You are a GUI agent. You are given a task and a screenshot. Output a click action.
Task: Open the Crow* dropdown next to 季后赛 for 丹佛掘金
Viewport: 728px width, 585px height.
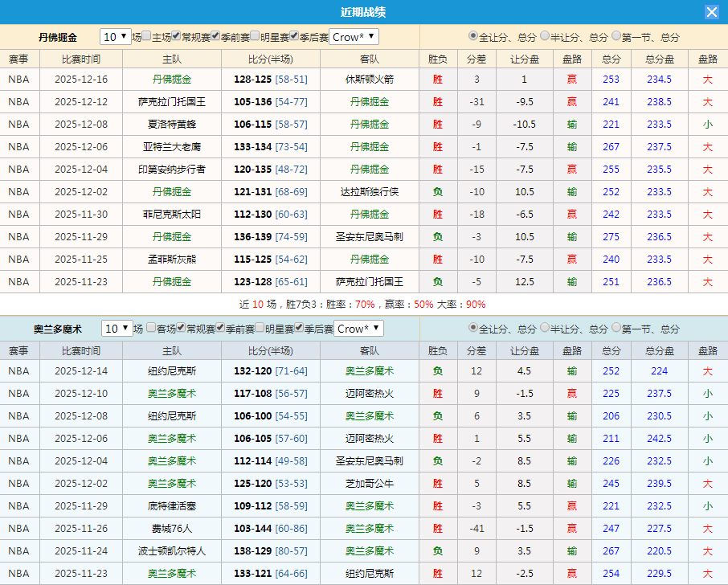353,36
